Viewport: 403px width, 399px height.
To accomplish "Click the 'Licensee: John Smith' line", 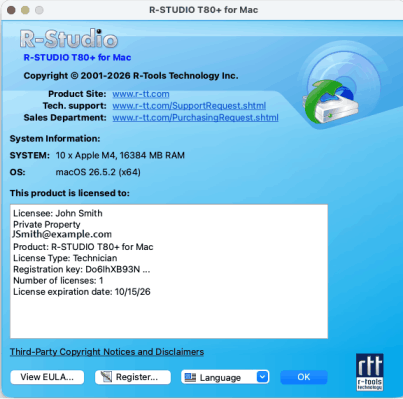I will [58, 213].
